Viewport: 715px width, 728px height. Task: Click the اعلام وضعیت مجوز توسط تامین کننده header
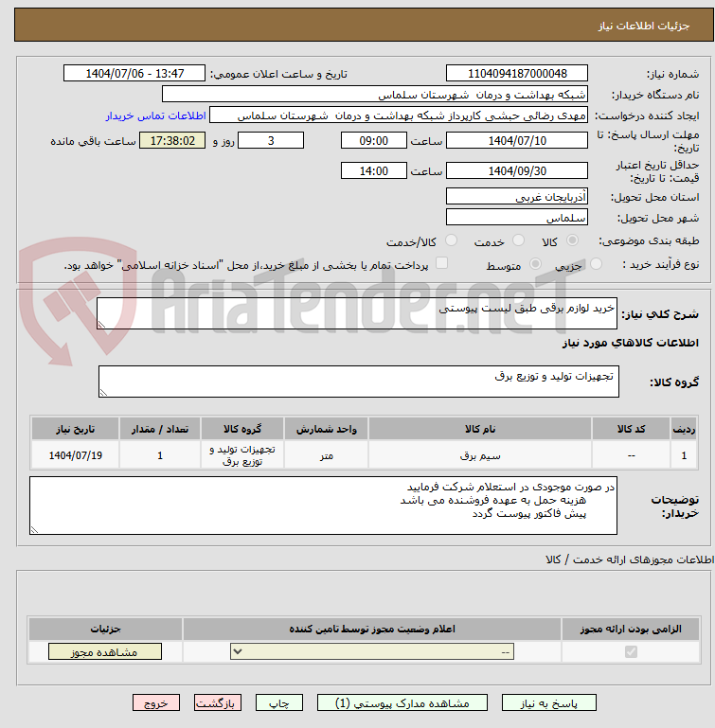point(372,630)
